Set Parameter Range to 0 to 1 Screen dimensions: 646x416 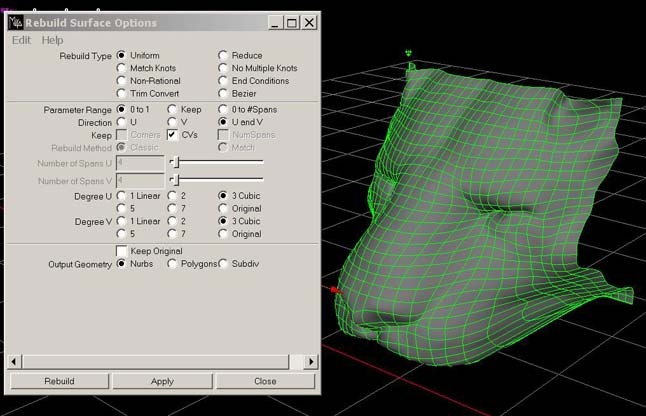[x=121, y=109]
